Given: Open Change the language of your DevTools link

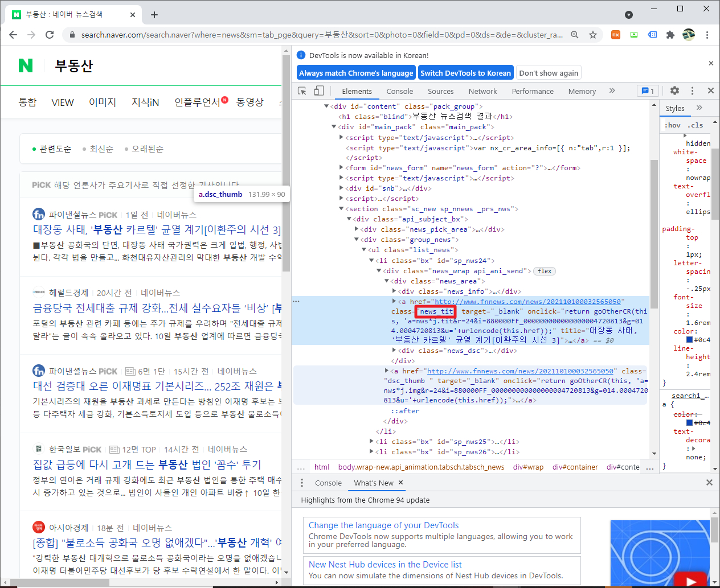Looking at the screenshot, I should (383, 525).
